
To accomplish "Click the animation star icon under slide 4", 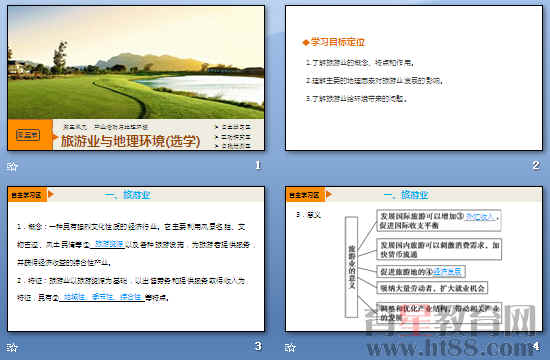I will click(x=290, y=348).
